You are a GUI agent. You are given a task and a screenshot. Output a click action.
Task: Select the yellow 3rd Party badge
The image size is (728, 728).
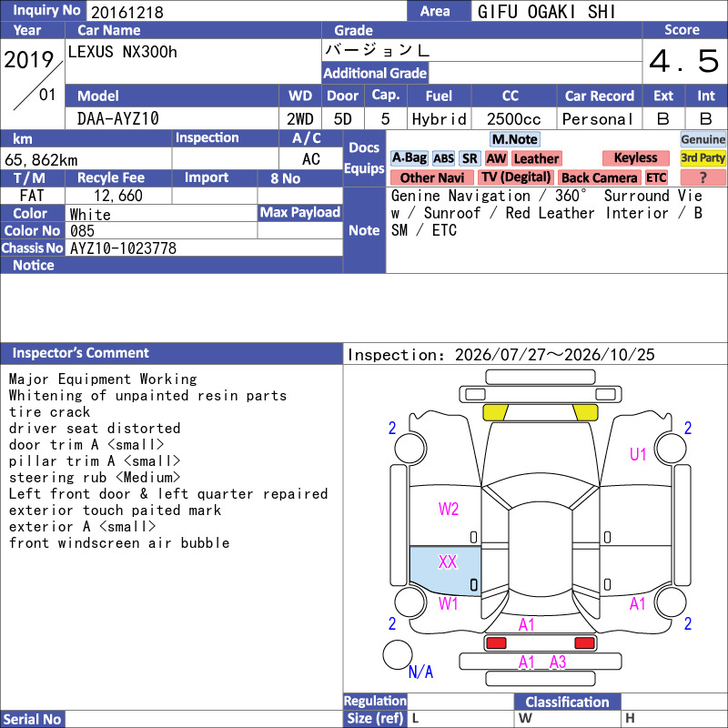tap(703, 157)
